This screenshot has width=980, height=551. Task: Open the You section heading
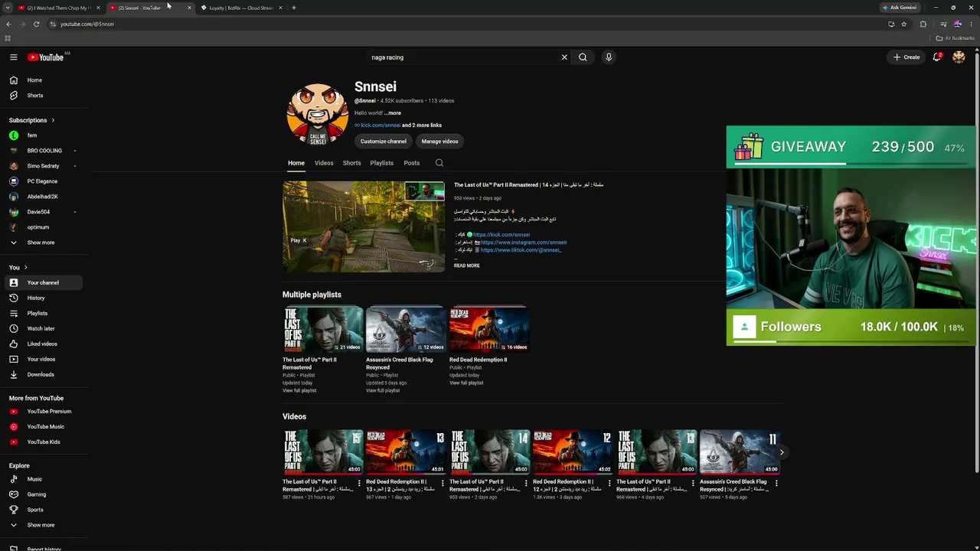click(x=18, y=267)
